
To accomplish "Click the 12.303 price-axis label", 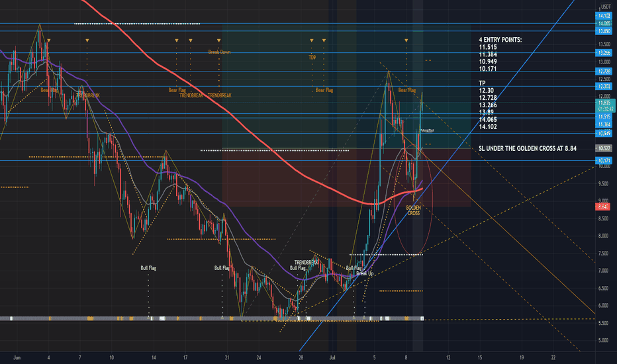I will 604,86.
